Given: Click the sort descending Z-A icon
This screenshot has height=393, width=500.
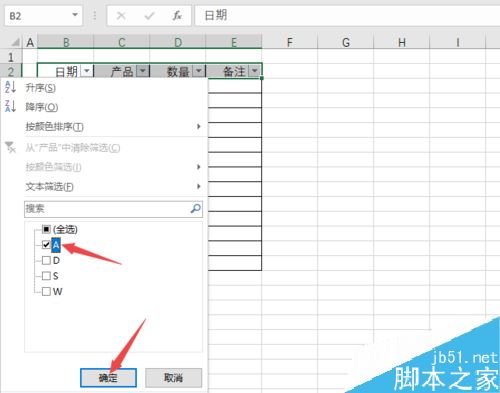Looking at the screenshot, I should (10, 106).
